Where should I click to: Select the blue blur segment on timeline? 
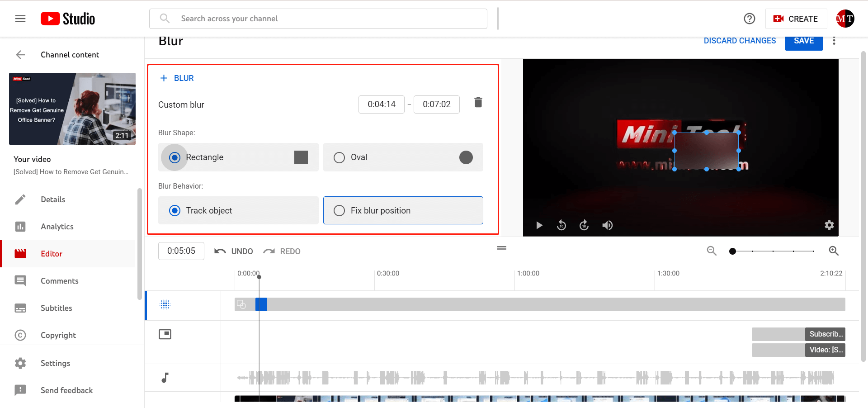click(x=261, y=304)
